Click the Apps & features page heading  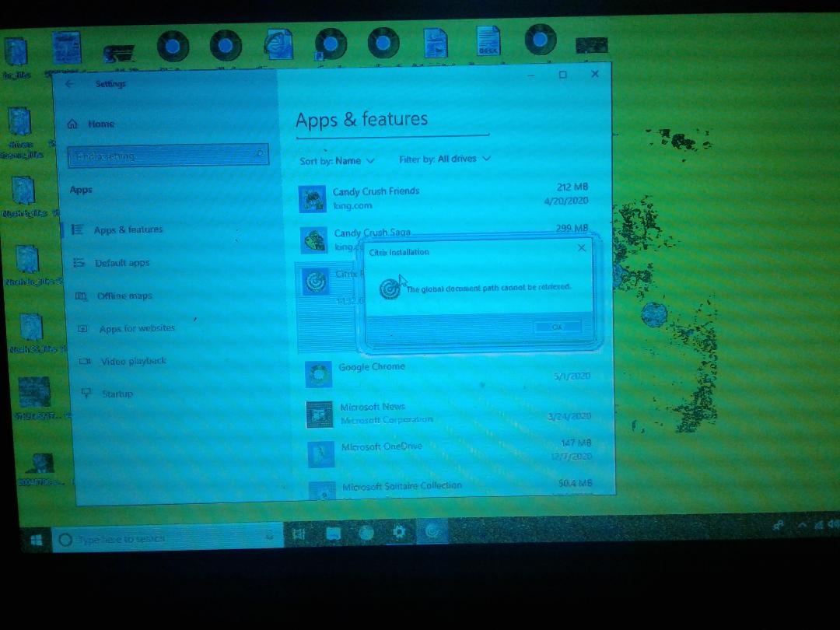tap(362, 120)
